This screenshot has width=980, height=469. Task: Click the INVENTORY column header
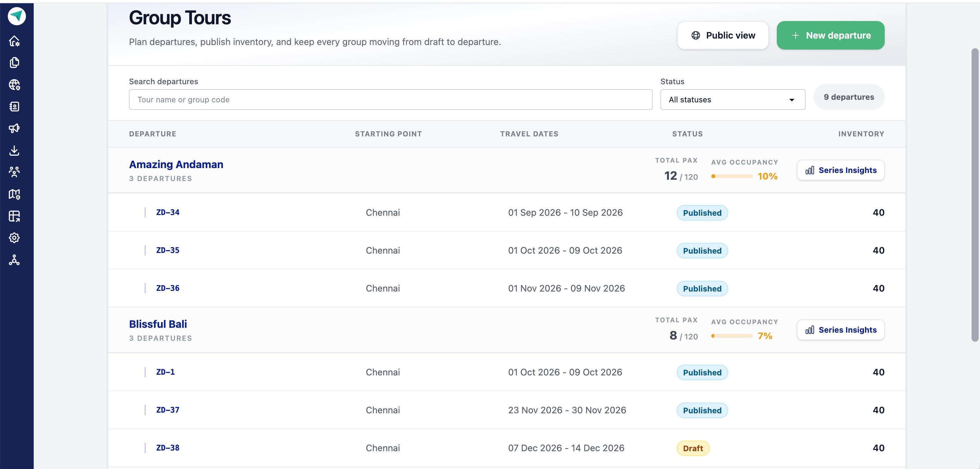(861, 134)
